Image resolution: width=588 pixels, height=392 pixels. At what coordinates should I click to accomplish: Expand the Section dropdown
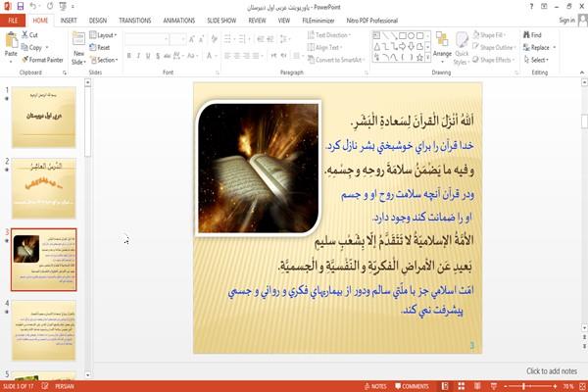coord(104,60)
